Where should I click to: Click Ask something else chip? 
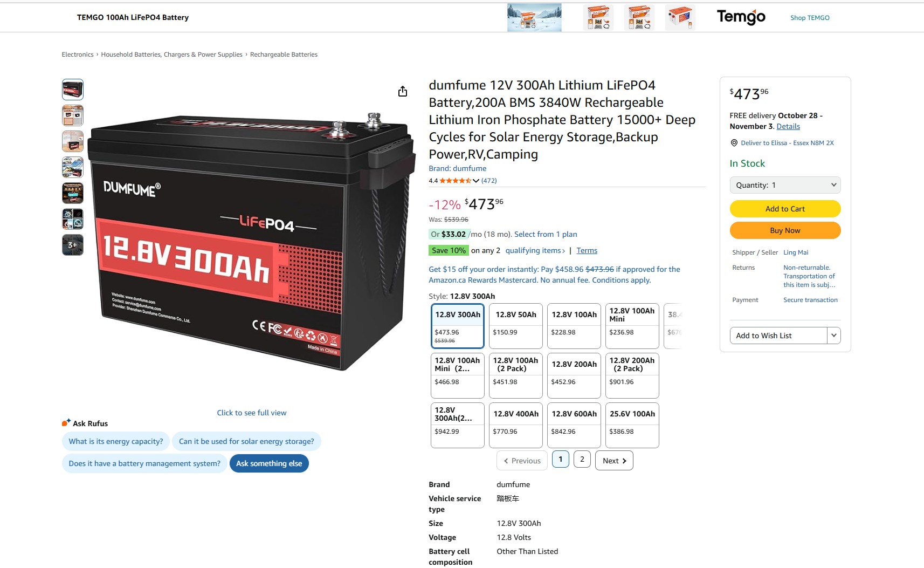point(269,463)
